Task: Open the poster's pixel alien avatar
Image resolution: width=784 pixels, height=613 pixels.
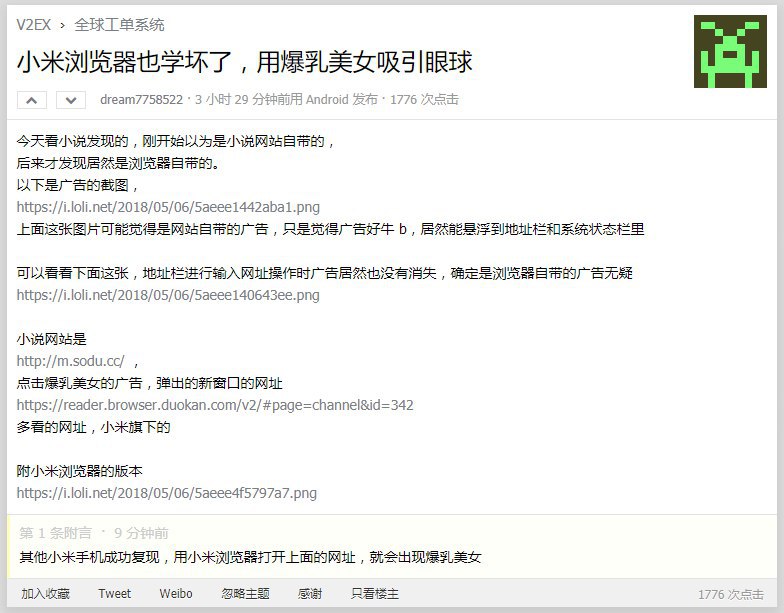Action: tap(730, 52)
